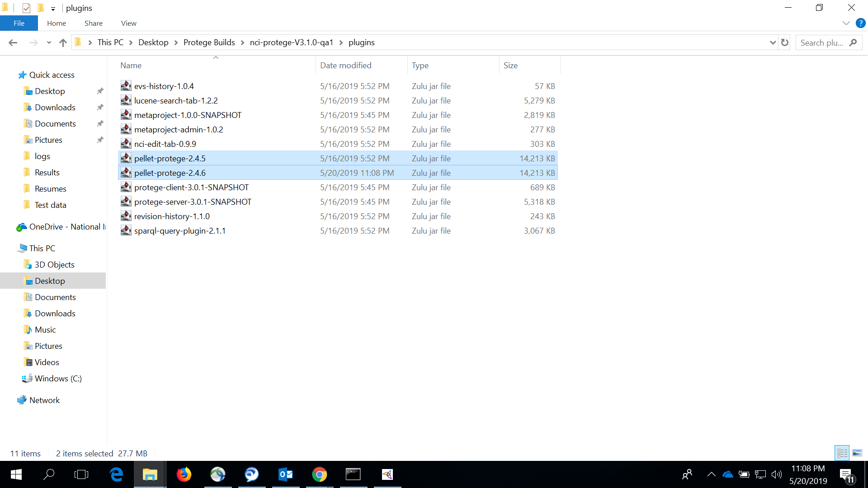The height and width of the screenshot is (488, 868).
Task: Click the Properties quick access toolbar icon
Action: click(26, 8)
